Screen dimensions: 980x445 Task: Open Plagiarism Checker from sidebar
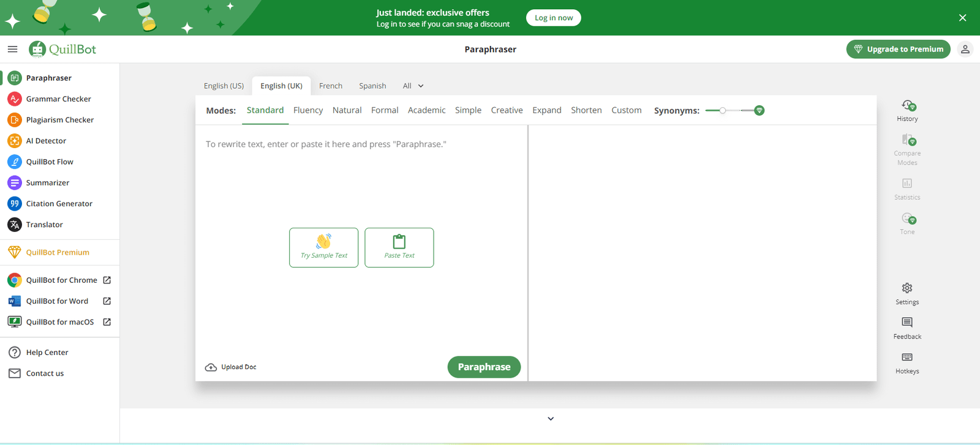coord(60,120)
